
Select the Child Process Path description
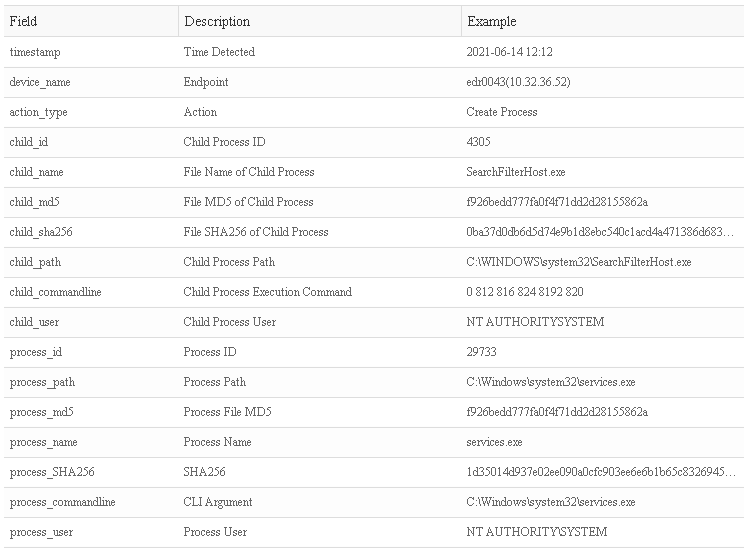pyautogui.click(x=229, y=262)
